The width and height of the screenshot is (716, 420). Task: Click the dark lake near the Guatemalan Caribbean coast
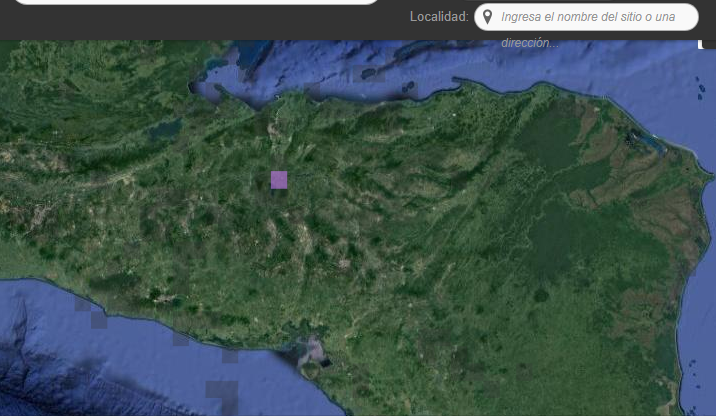pyautogui.click(x=165, y=130)
